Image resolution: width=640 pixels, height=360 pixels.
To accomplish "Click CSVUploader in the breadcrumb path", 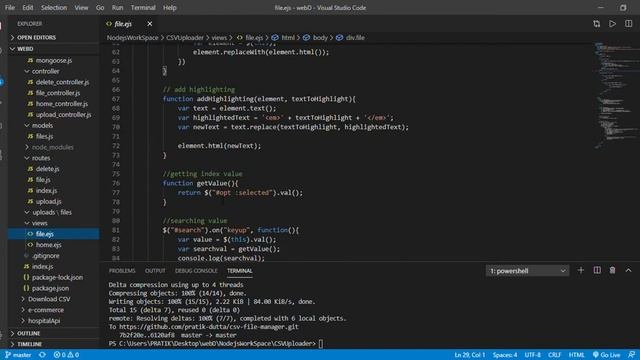I will [185, 38].
